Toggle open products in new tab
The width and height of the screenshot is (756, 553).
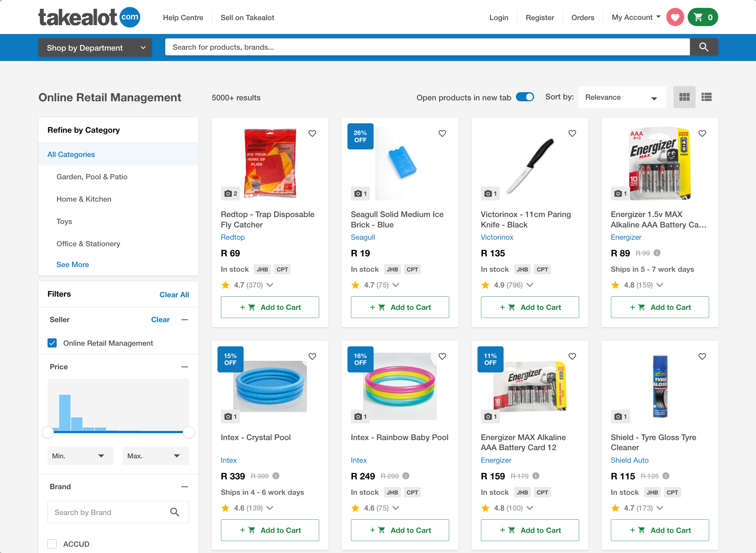525,97
